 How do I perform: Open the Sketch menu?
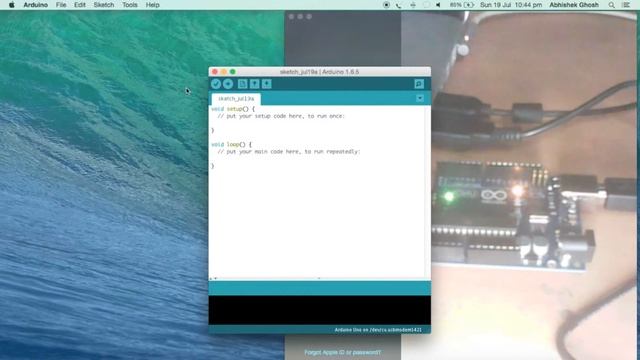click(x=104, y=5)
